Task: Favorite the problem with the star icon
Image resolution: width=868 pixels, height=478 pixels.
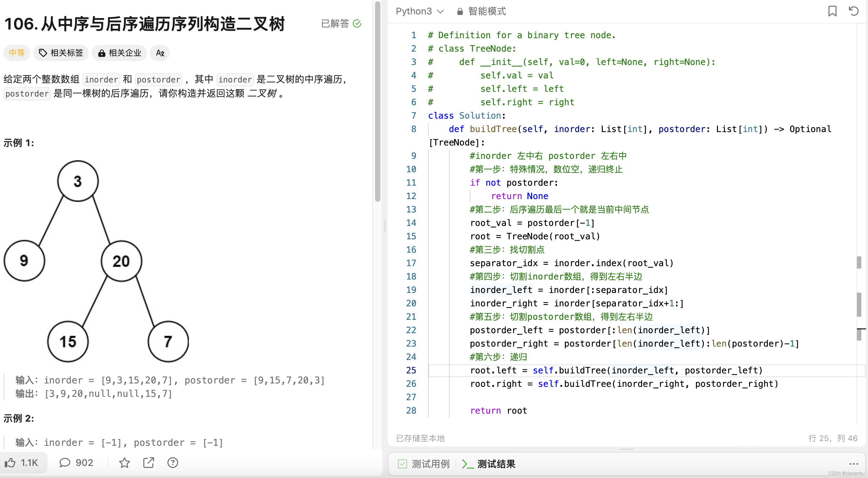Action: 124,463
